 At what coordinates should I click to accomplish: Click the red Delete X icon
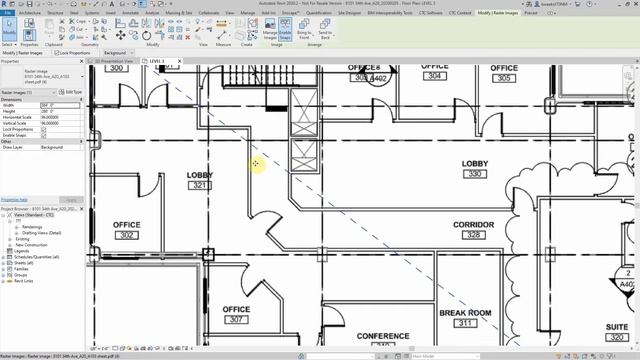188,37
